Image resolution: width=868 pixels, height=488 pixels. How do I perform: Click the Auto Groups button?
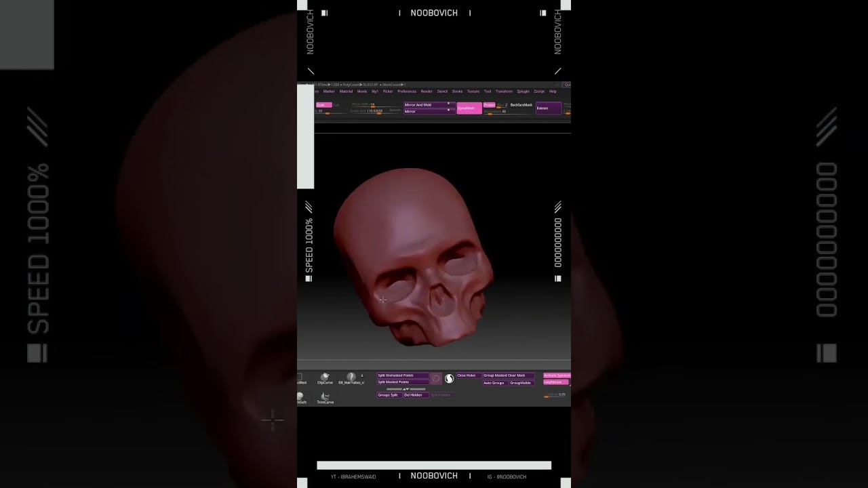495,383
